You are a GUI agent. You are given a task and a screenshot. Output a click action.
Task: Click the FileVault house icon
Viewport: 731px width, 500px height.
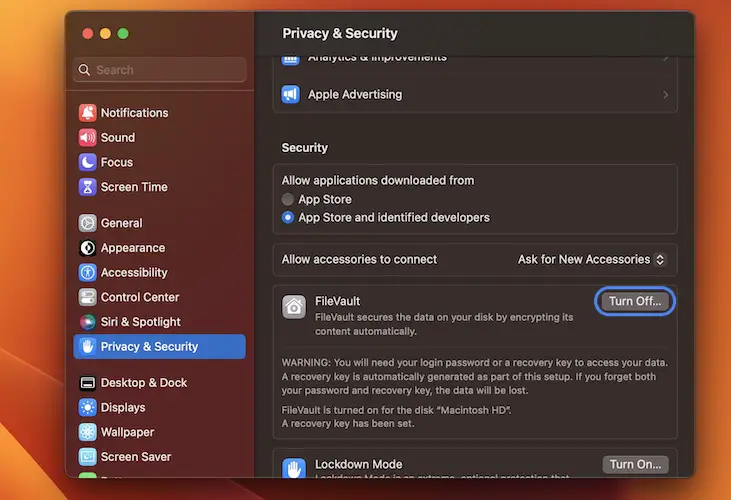tap(294, 307)
